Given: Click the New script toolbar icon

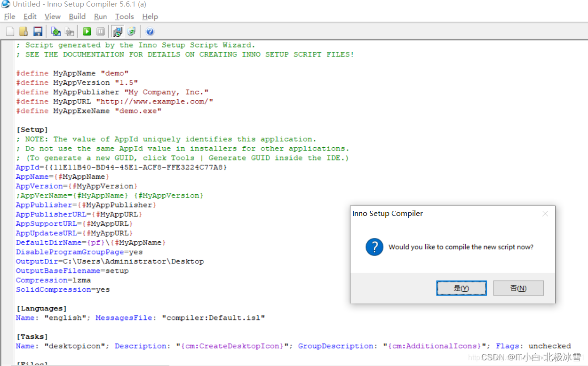Looking at the screenshot, I should pos(10,32).
